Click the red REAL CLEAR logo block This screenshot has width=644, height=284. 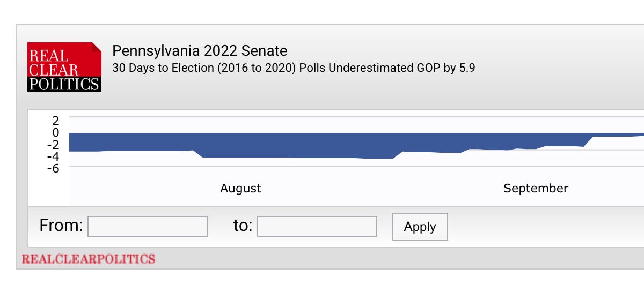click(x=64, y=60)
